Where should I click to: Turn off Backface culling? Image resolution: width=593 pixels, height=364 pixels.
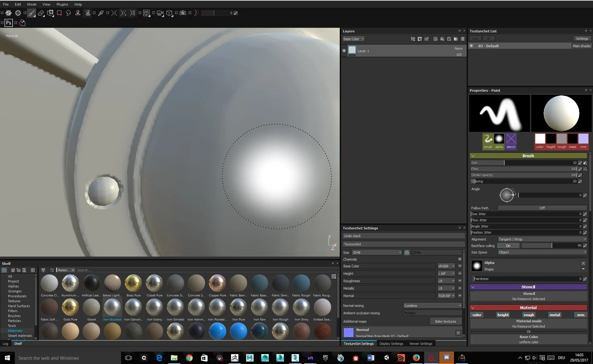point(508,245)
